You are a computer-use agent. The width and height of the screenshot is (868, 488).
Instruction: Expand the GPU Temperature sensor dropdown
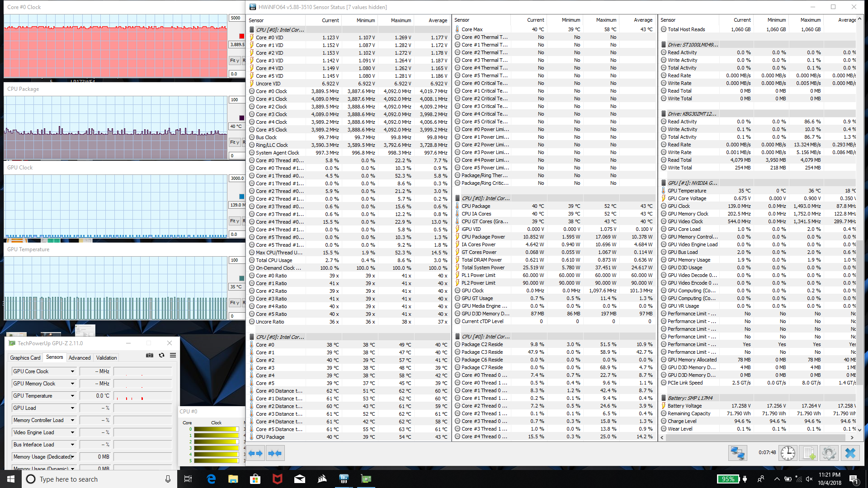click(72, 396)
